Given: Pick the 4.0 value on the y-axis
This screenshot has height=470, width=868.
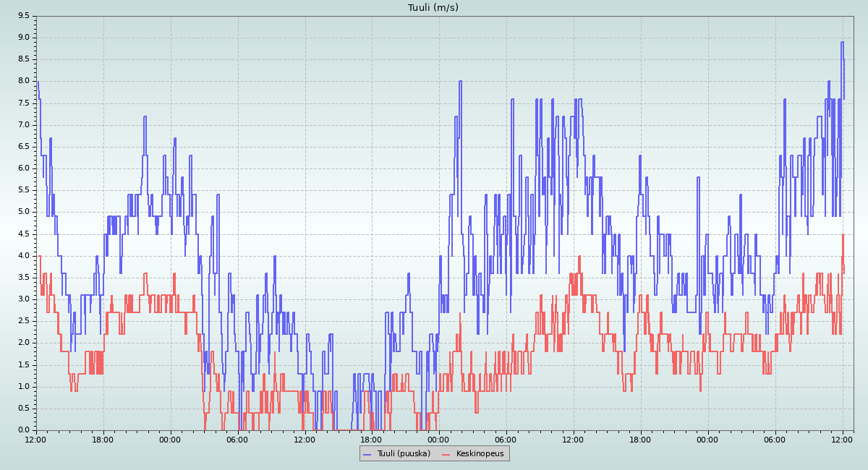Looking at the screenshot, I should pos(23,255).
